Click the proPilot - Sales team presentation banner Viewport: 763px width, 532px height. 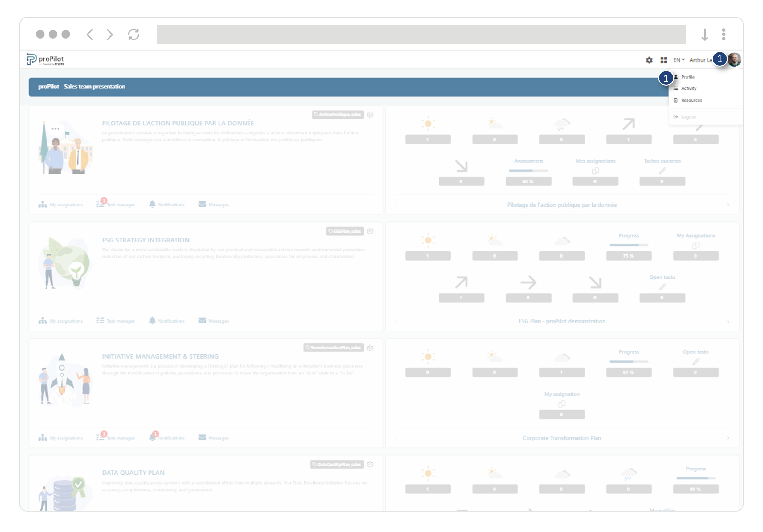pyautogui.click(x=349, y=87)
